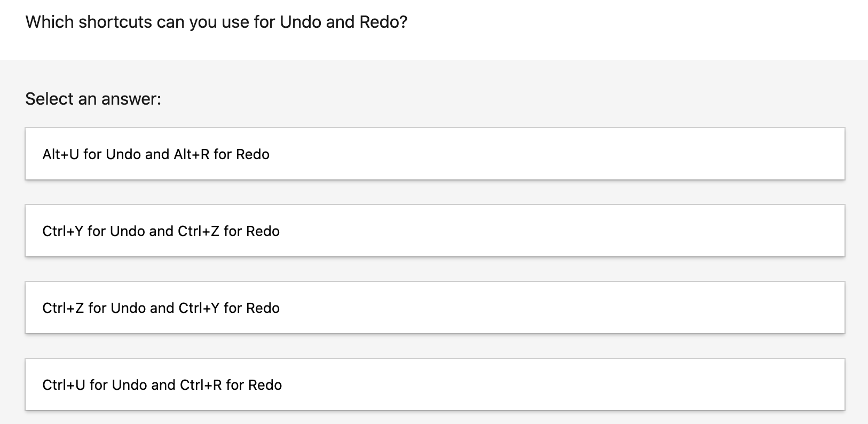Click the first answer card in the list

tap(435, 154)
